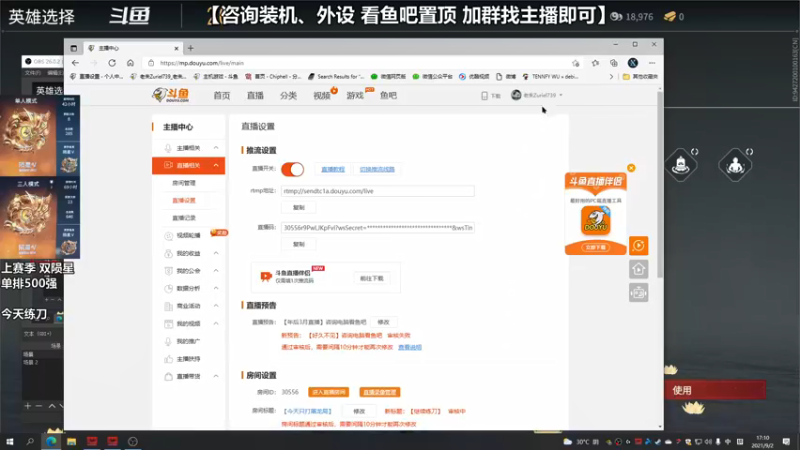The width and height of the screenshot is (800, 450).
Task: Open the browser collections icon
Action: coord(613,63)
